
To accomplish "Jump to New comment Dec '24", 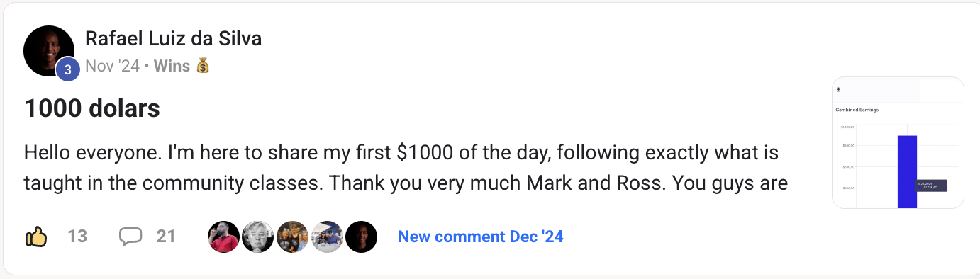I will (481, 237).
